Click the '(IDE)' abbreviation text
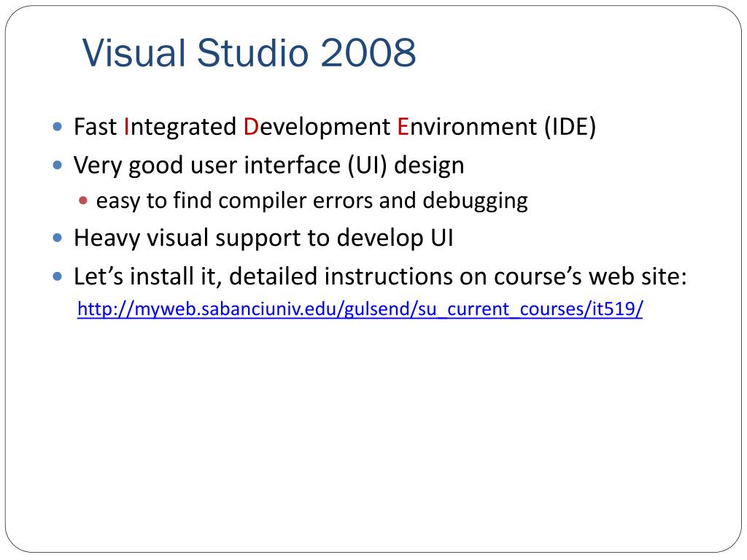 570,127
